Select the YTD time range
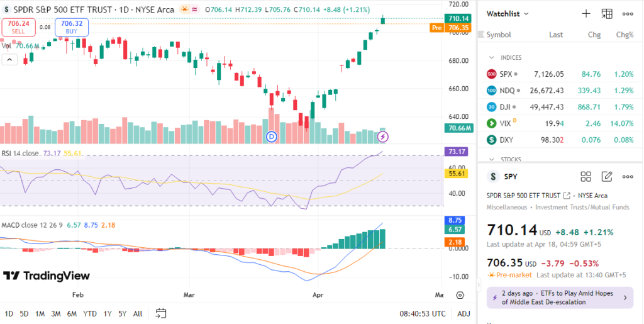The height and width of the screenshot is (324, 644). point(90,313)
